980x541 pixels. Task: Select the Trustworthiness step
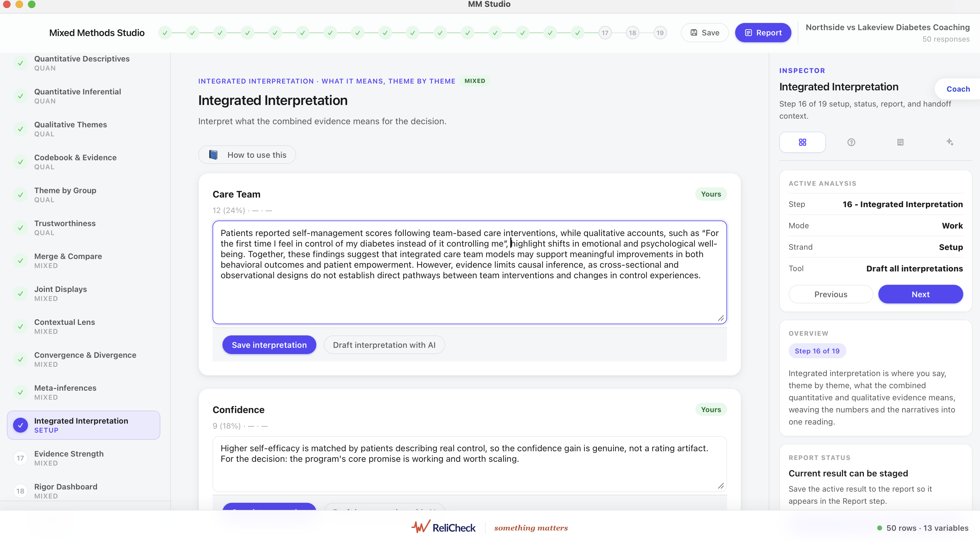(84, 228)
